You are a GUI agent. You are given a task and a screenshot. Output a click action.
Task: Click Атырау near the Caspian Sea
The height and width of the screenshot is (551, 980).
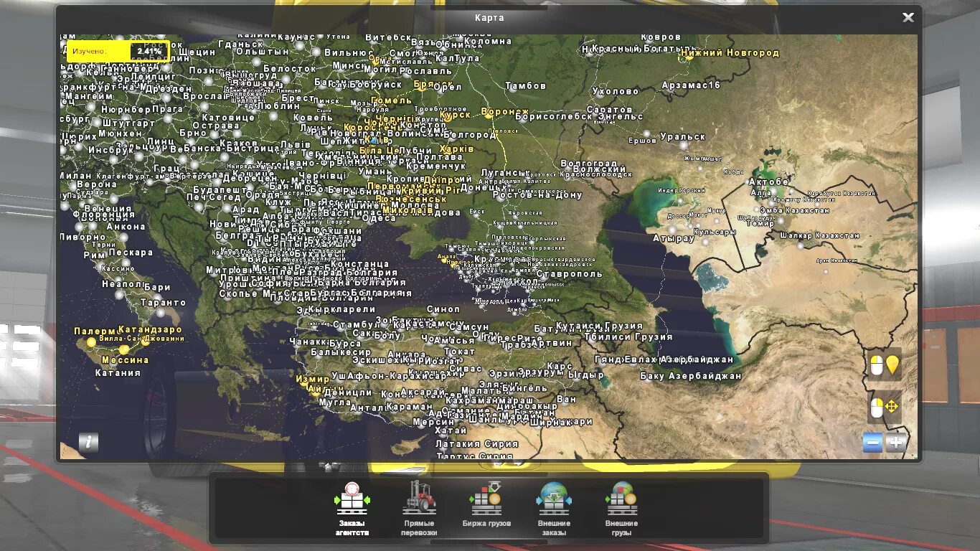[x=673, y=238]
